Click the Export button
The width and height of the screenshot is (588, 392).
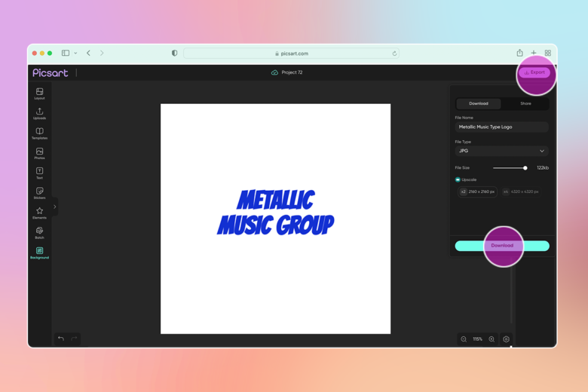point(534,72)
